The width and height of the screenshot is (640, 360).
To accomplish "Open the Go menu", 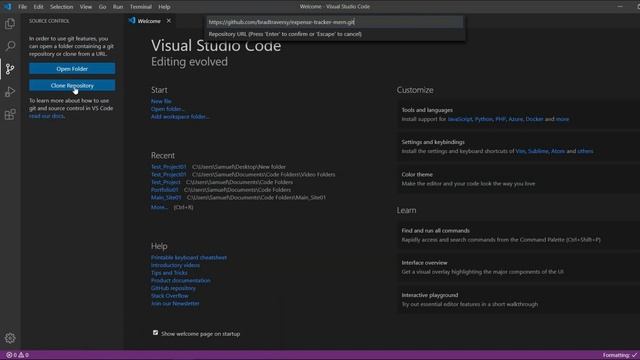I will click(102, 7).
